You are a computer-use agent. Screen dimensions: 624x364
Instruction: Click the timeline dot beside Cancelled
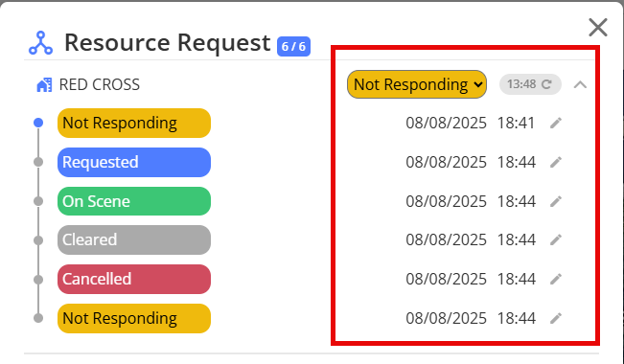click(38, 280)
